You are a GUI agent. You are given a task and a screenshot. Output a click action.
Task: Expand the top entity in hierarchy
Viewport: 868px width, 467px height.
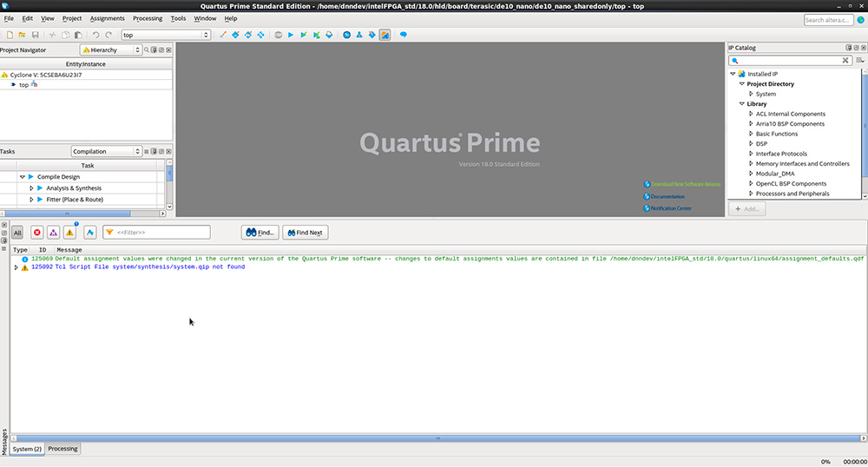click(x=13, y=85)
